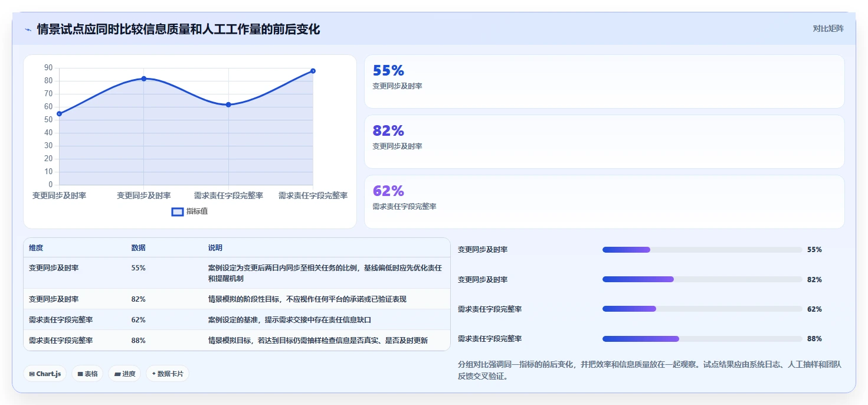
Task: Click the big 55% value in the first card
Action: [x=388, y=71]
